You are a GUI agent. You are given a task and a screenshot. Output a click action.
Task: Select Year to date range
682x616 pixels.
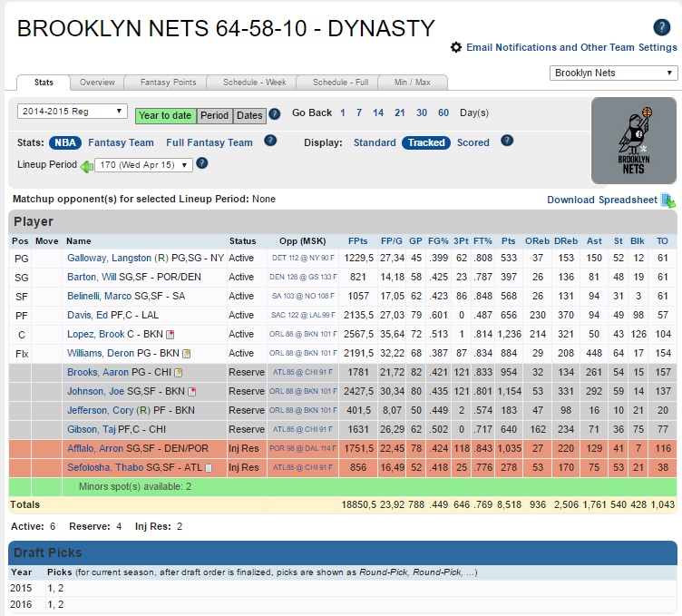(165, 116)
